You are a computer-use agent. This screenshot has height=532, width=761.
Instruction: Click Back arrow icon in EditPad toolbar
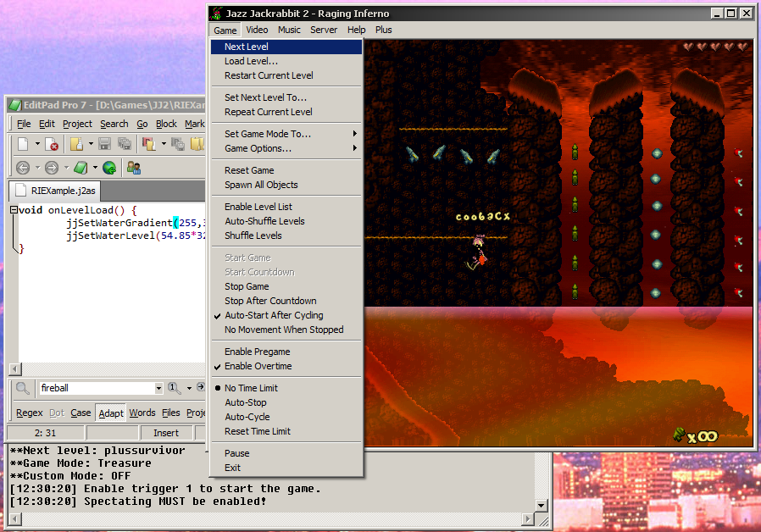[x=23, y=168]
